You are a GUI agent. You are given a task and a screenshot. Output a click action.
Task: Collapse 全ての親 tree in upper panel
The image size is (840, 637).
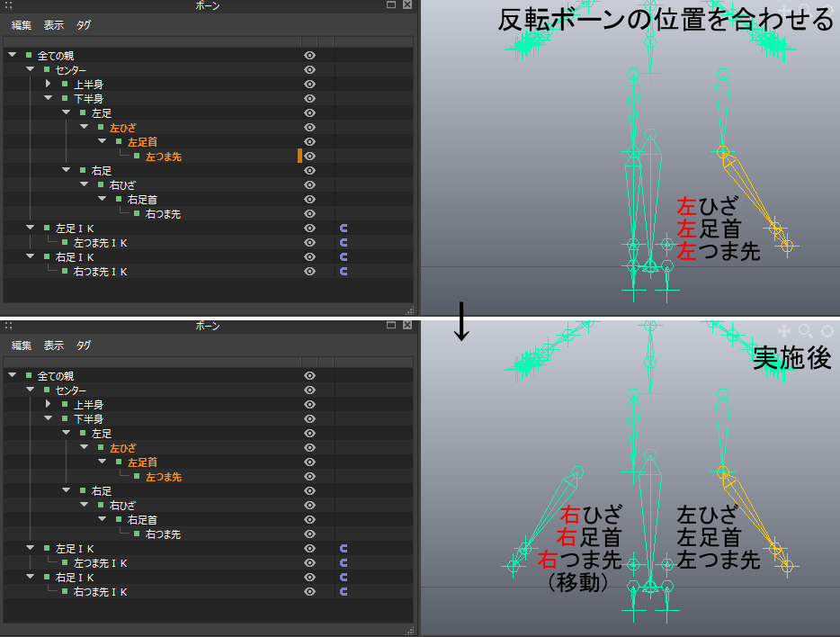13,55
